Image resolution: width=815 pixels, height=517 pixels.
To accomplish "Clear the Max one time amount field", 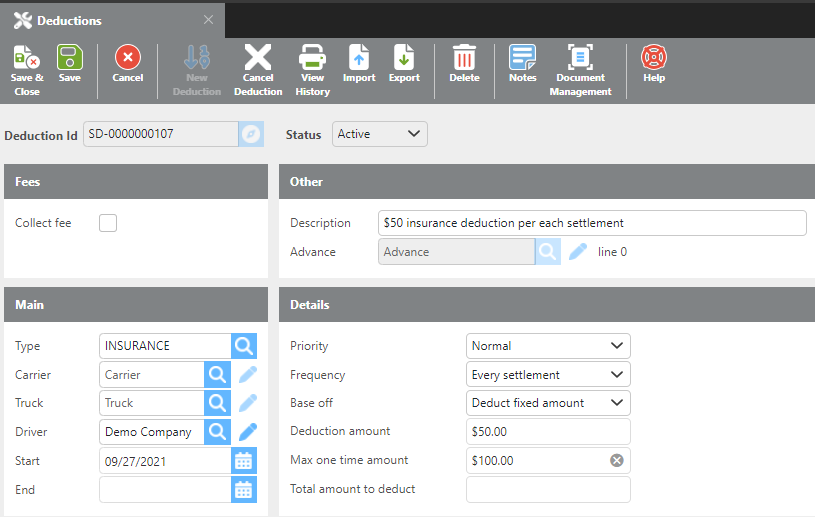I will (x=617, y=461).
